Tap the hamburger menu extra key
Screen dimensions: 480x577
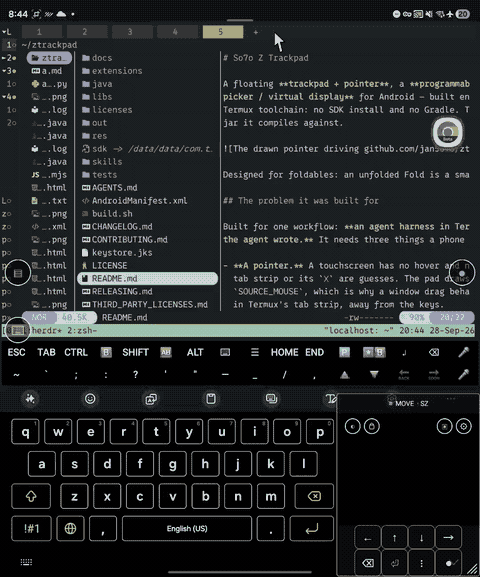coord(255,353)
